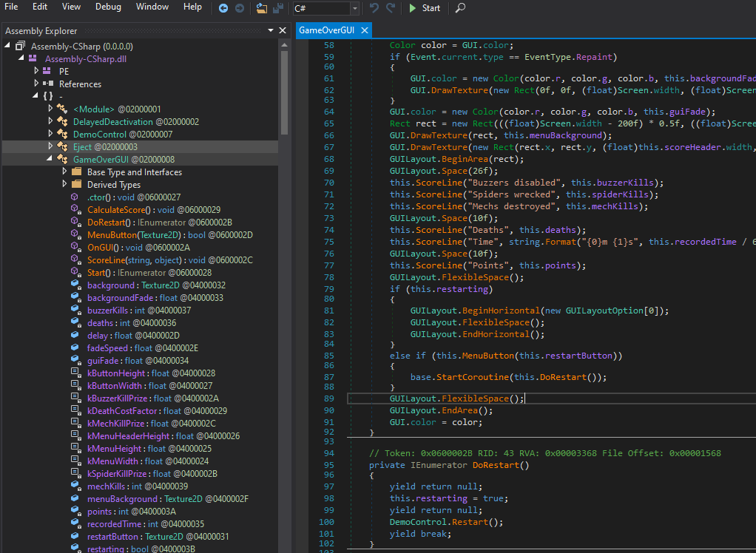The width and height of the screenshot is (756, 553).
Task: Click the class icon beside DelayedDeactivation
Action: [62, 121]
